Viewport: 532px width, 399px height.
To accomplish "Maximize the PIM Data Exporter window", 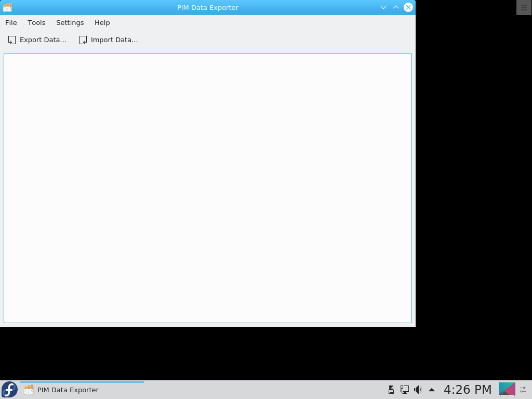I will tap(396, 7).
